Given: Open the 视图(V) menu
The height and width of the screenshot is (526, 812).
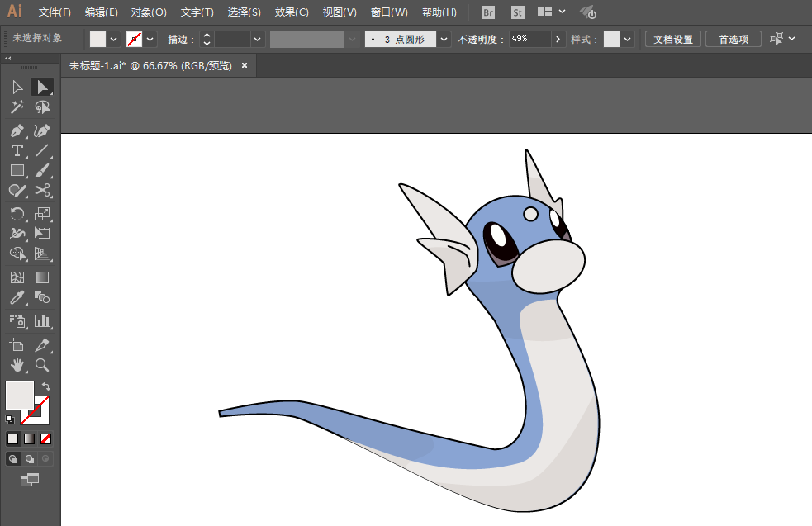Looking at the screenshot, I should [x=340, y=12].
